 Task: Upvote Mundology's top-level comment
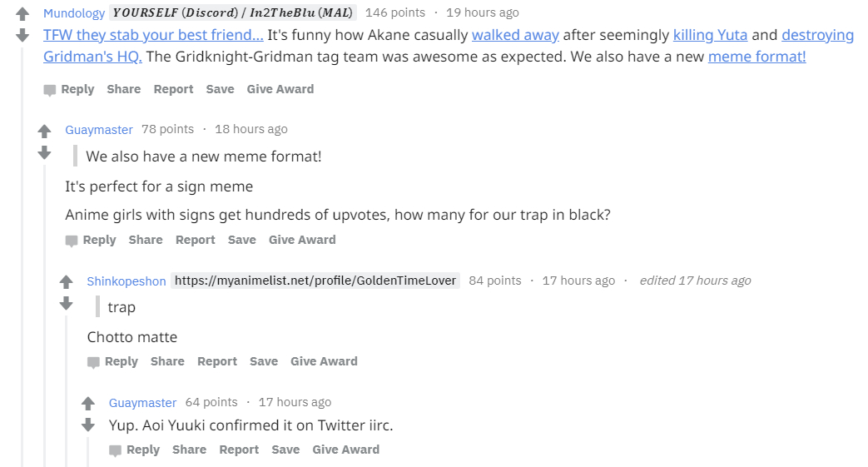click(x=22, y=14)
